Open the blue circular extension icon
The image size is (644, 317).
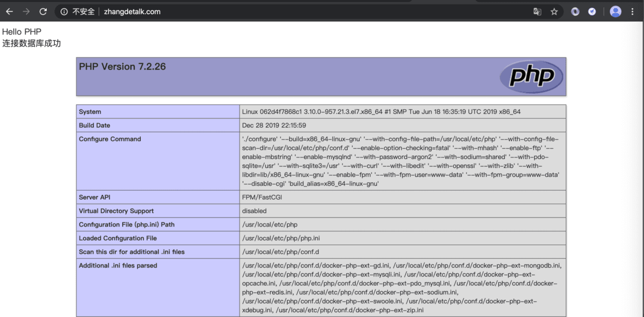coord(592,12)
